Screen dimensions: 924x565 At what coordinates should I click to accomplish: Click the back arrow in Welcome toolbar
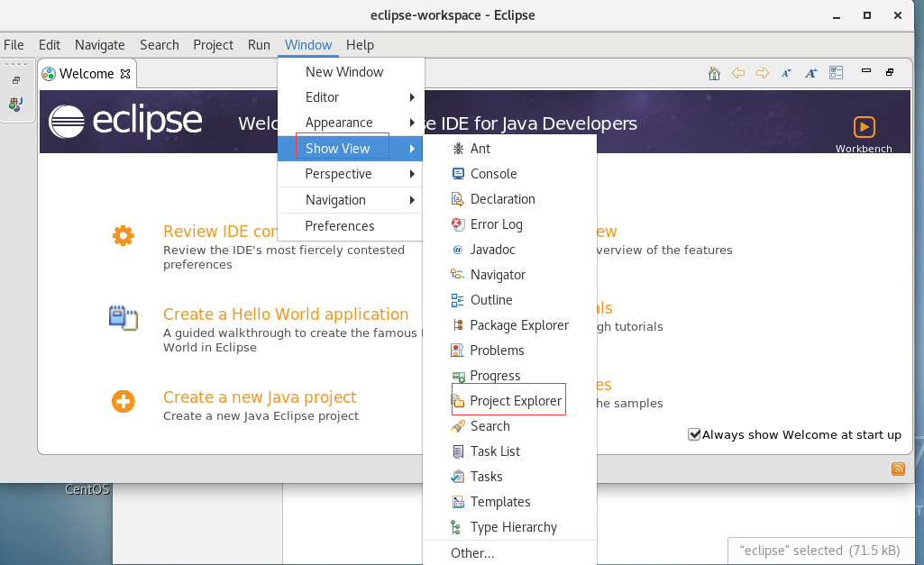click(737, 73)
